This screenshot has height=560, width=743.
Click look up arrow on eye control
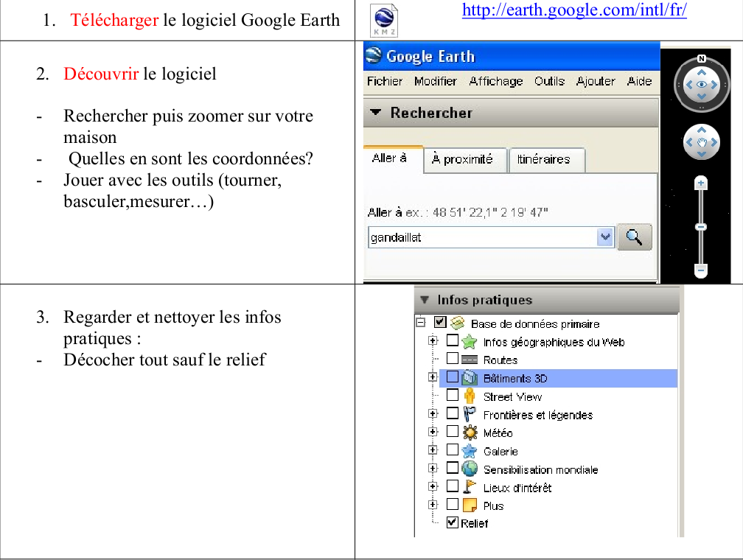click(702, 72)
